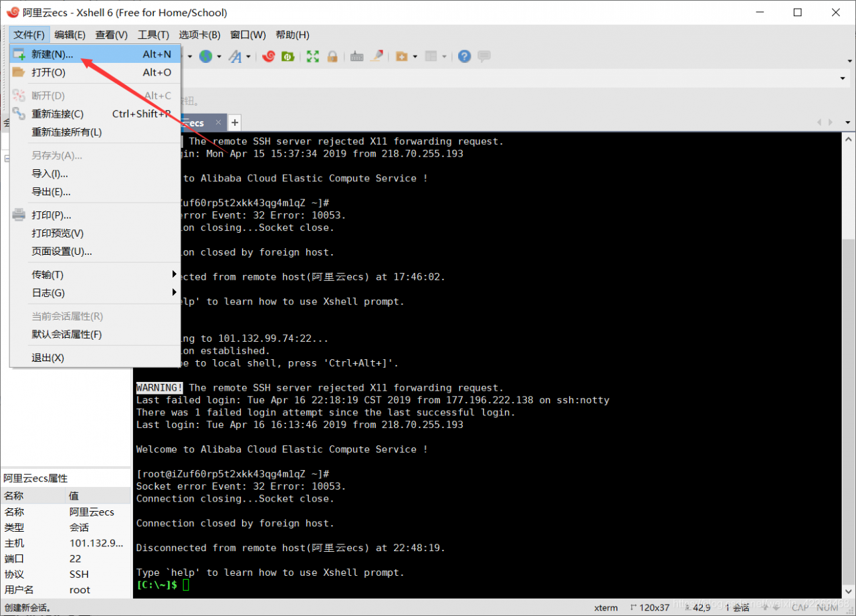Click the 端口 value 22
Image resolution: width=856 pixels, height=616 pixels.
point(76,558)
